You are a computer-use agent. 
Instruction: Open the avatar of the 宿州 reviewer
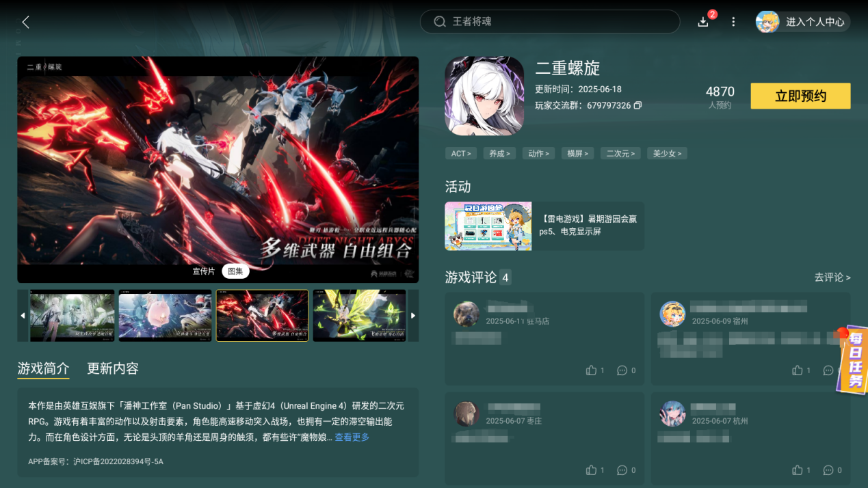click(672, 314)
